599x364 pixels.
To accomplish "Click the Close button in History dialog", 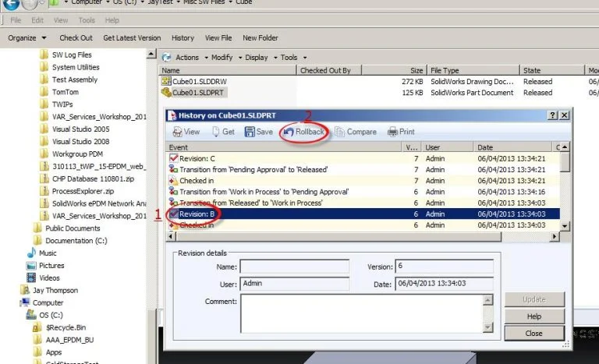I will (534, 333).
